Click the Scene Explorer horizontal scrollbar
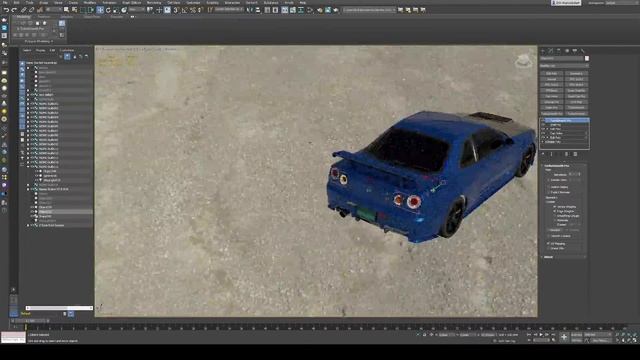640x360 pixels. click(60, 308)
